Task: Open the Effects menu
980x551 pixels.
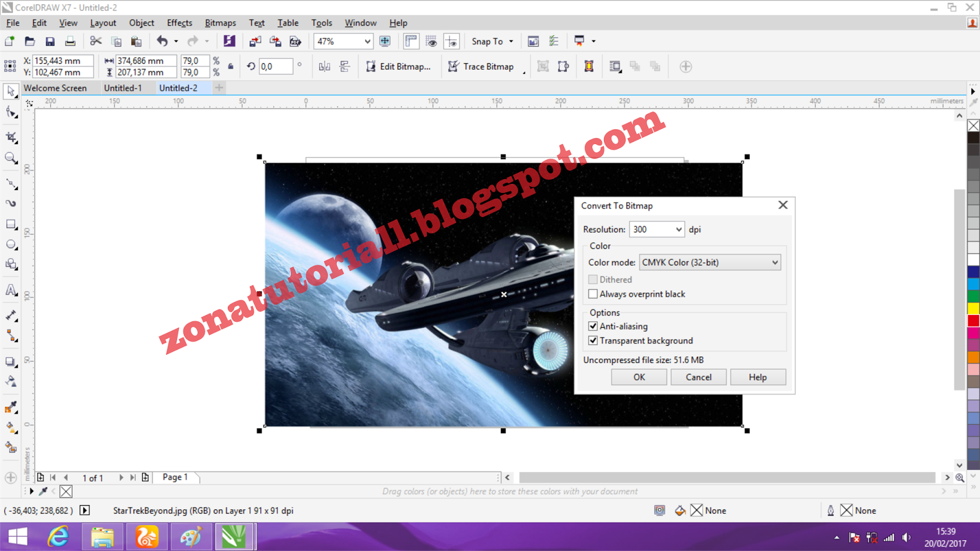Action: coord(179,23)
